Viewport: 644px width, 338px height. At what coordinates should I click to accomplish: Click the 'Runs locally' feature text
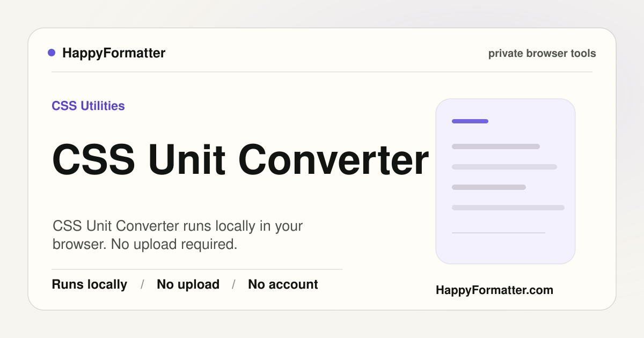(x=90, y=284)
